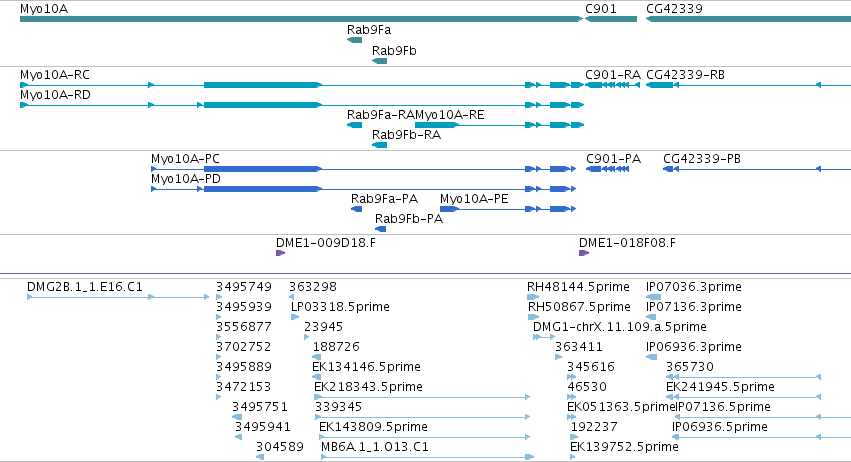This screenshot has height=462, width=851.
Task: Select the Myo10A-PC protein coding block
Action: click(263, 169)
